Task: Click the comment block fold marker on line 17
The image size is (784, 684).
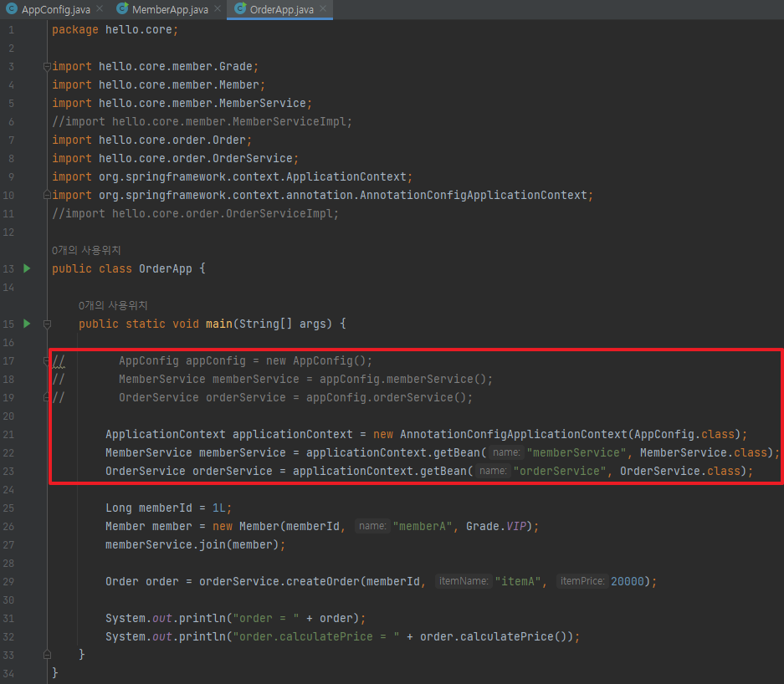Action: click(x=46, y=360)
